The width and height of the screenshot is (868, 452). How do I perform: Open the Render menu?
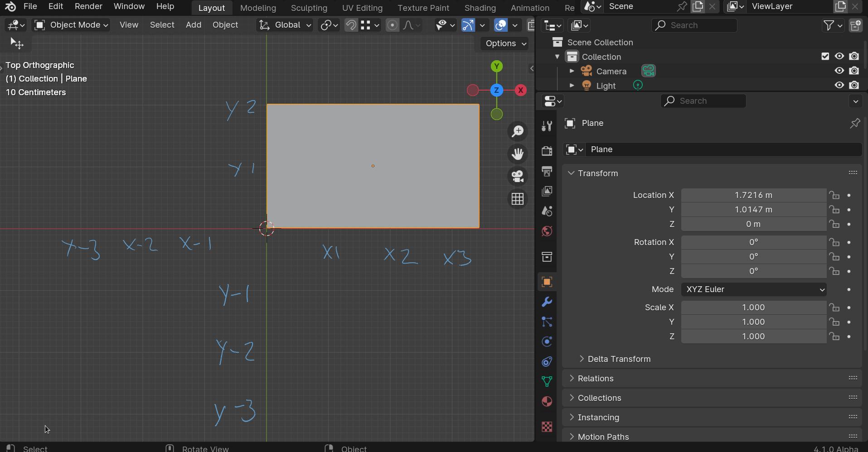[x=88, y=6]
